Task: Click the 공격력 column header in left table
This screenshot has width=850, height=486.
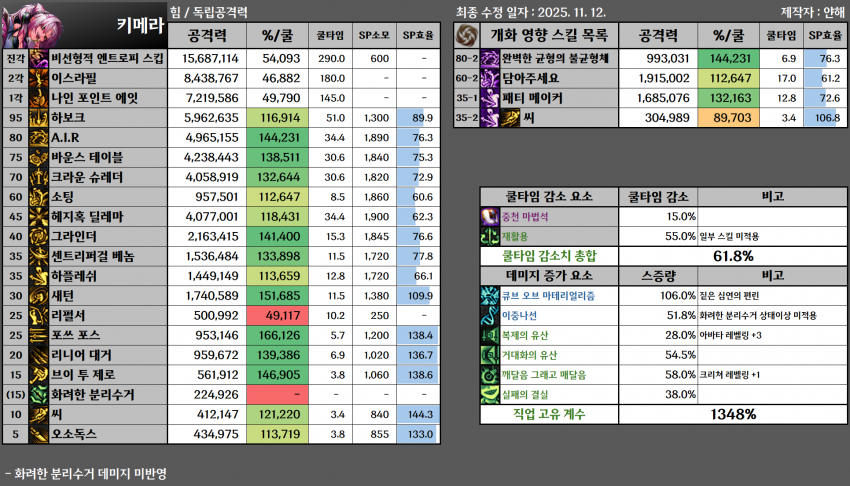Action: pyautogui.click(x=204, y=36)
